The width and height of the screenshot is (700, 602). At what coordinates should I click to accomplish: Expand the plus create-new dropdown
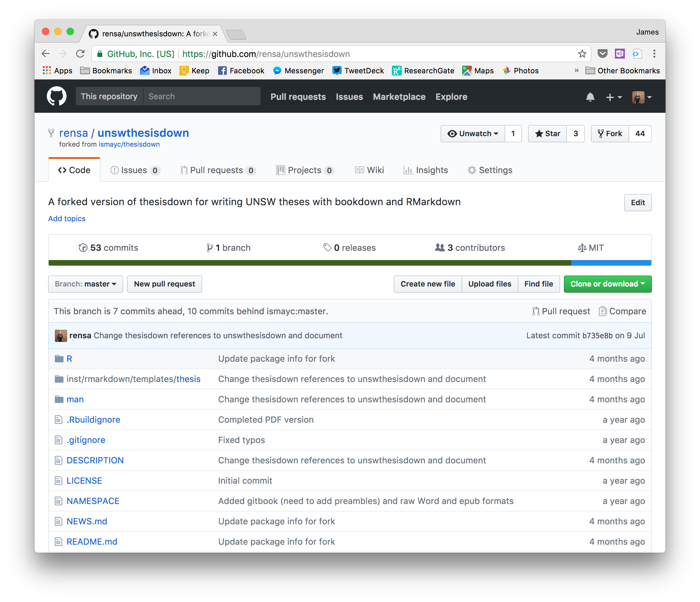tap(613, 97)
